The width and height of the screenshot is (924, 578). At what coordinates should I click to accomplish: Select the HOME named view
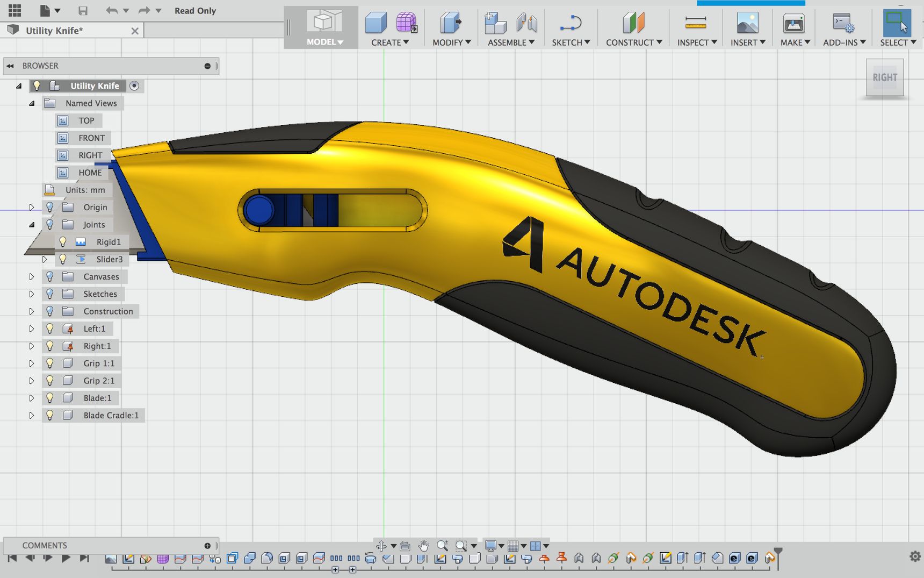coord(90,173)
